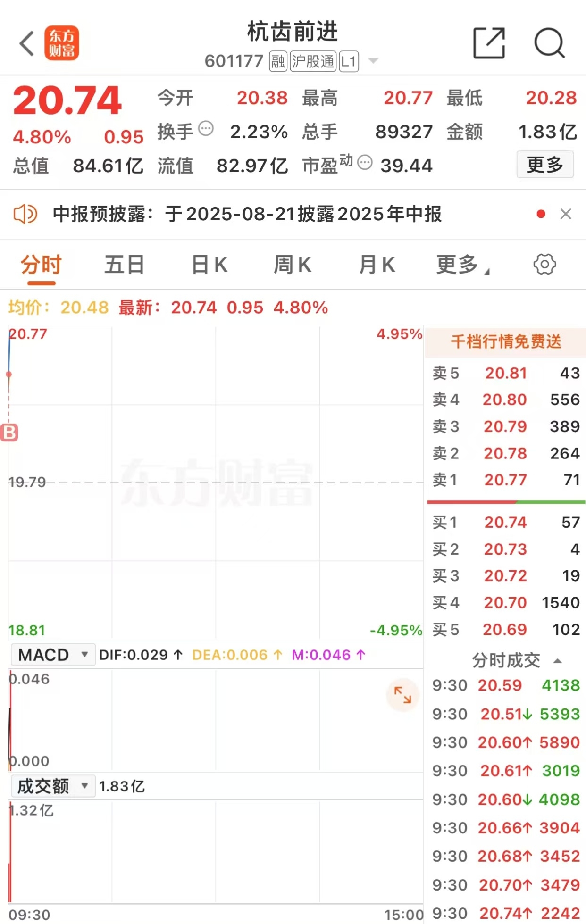This screenshot has height=924, width=586.
Task: Open the 东方财富 logo icon
Action: click(x=62, y=43)
